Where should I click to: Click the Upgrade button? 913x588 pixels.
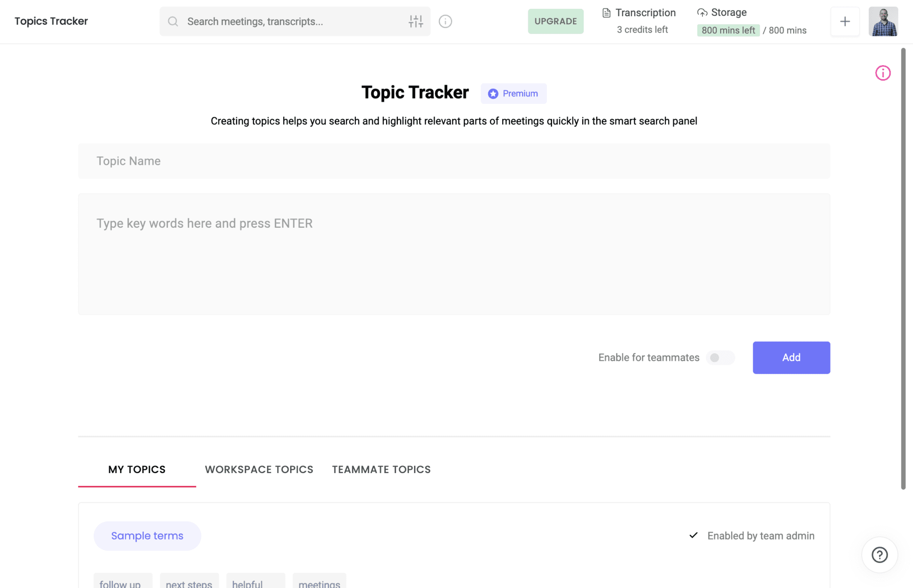[x=555, y=21]
